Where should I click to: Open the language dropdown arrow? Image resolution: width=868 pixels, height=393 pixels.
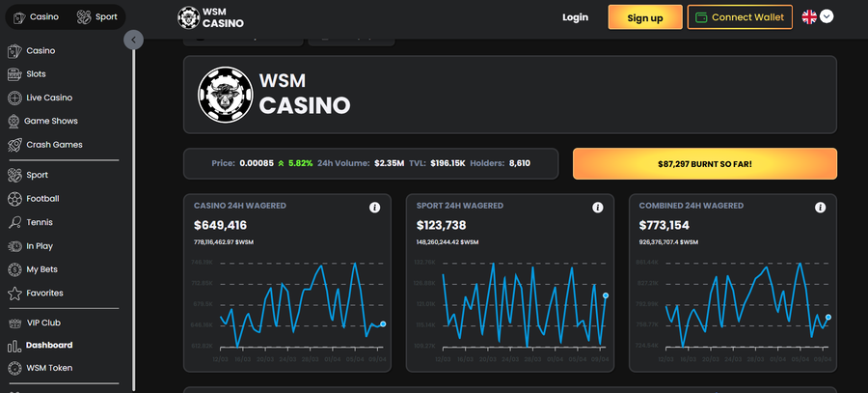[827, 16]
